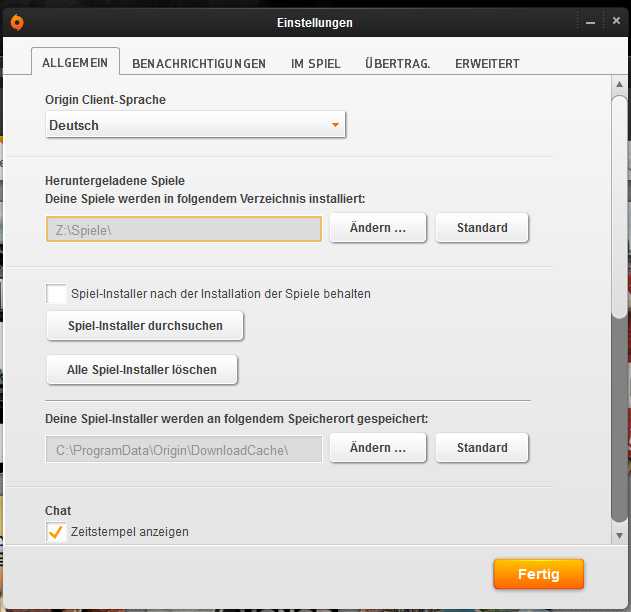631x612 pixels.
Task: Reset game directory with Standard button
Action: pos(482,228)
